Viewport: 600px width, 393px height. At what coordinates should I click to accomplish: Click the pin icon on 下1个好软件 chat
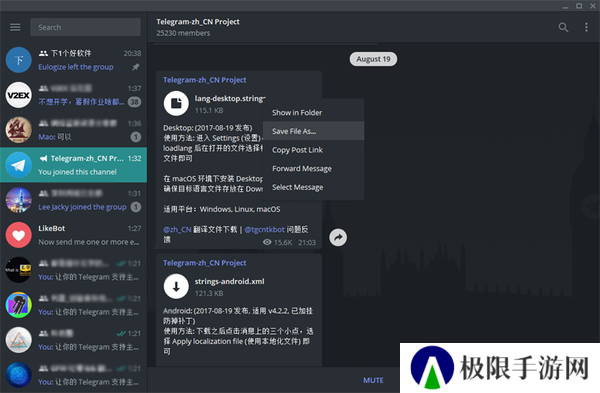(135, 67)
